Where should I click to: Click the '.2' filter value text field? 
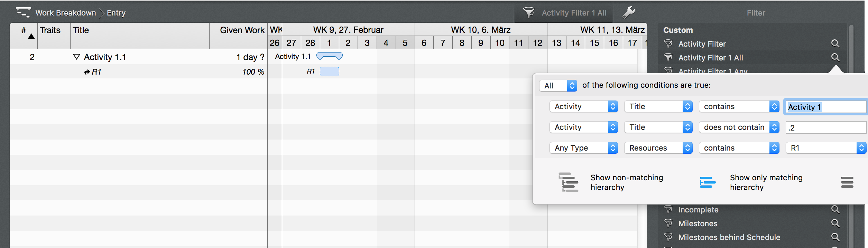click(825, 127)
